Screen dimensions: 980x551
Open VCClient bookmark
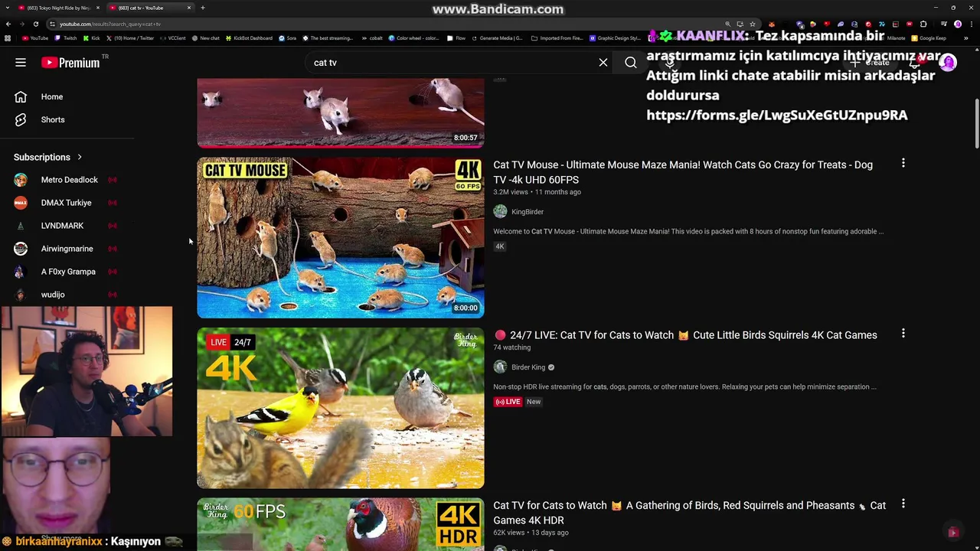click(x=173, y=38)
